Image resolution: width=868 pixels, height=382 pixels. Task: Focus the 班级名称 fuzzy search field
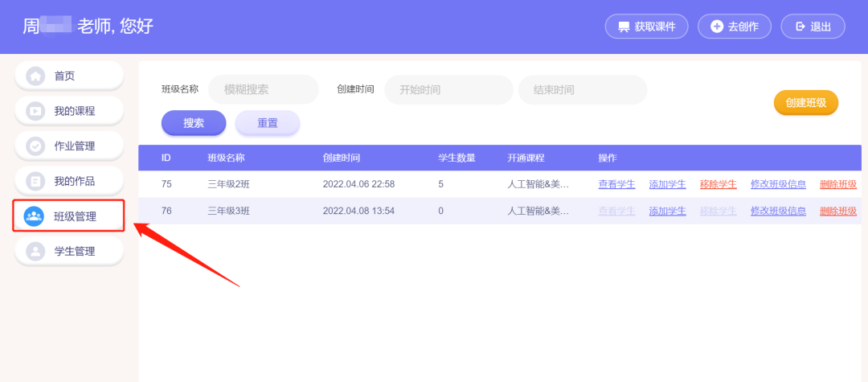coord(264,90)
